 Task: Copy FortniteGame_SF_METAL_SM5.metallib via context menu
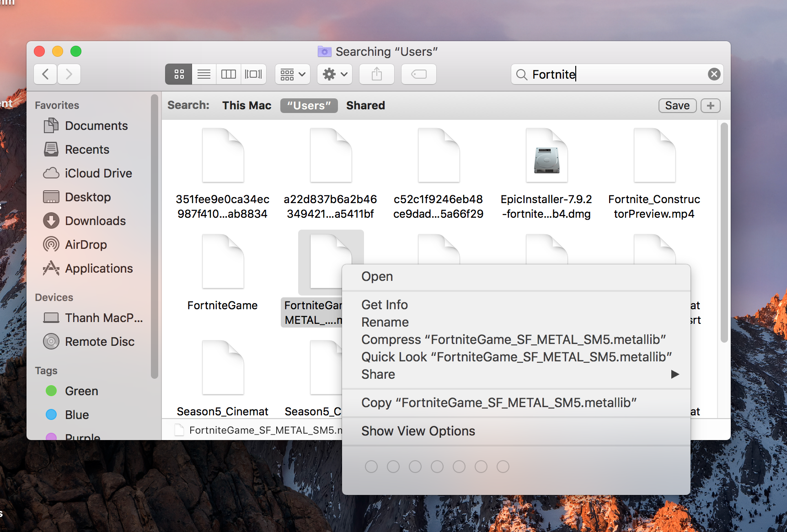[x=516, y=403]
